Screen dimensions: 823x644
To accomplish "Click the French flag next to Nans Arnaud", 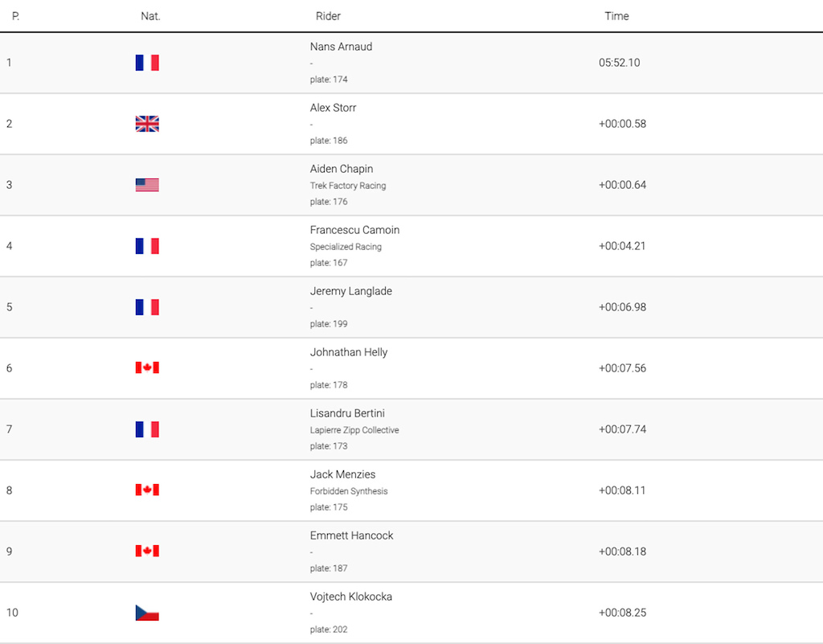I will point(147,63).
